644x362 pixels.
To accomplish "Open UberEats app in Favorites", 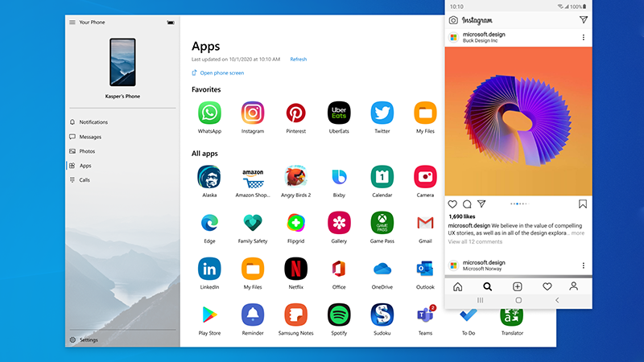I will point(339,113).
